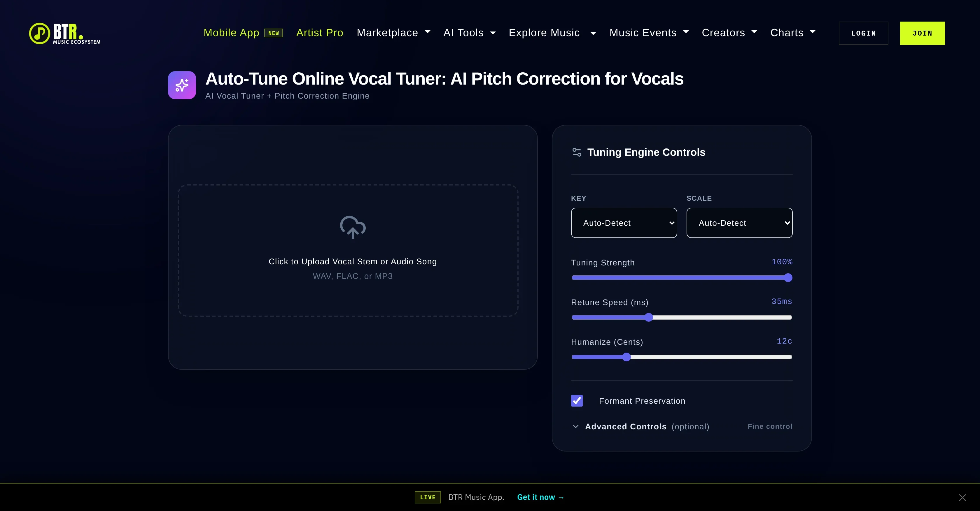
Task: Click the JOIN button
Action: (x=922, y=33)
